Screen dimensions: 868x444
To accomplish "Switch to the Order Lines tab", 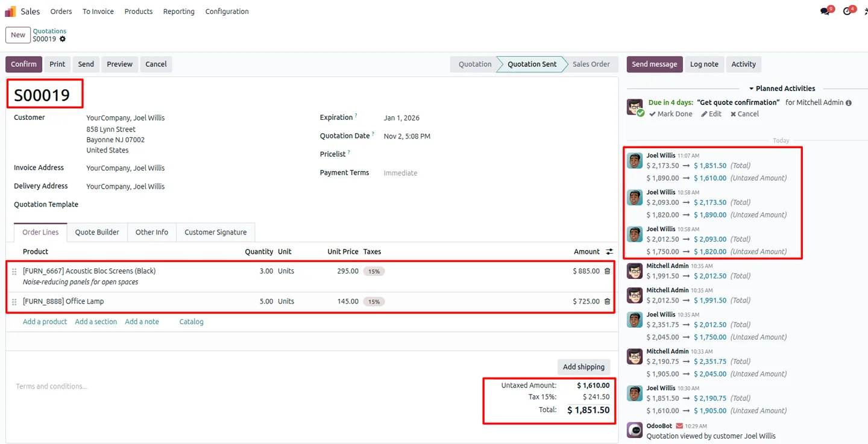I will tap(40, 233).
